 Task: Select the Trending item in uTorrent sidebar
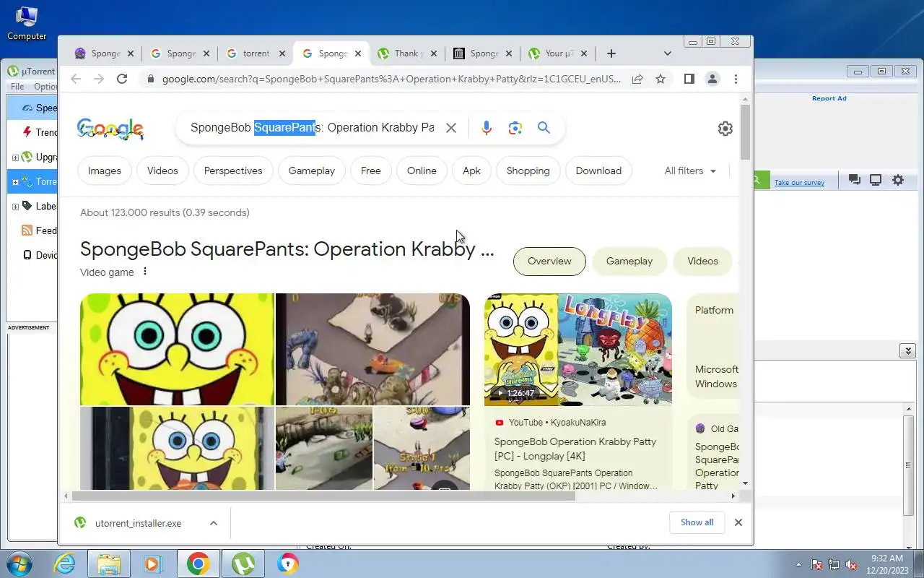click(x=40, y=132)
